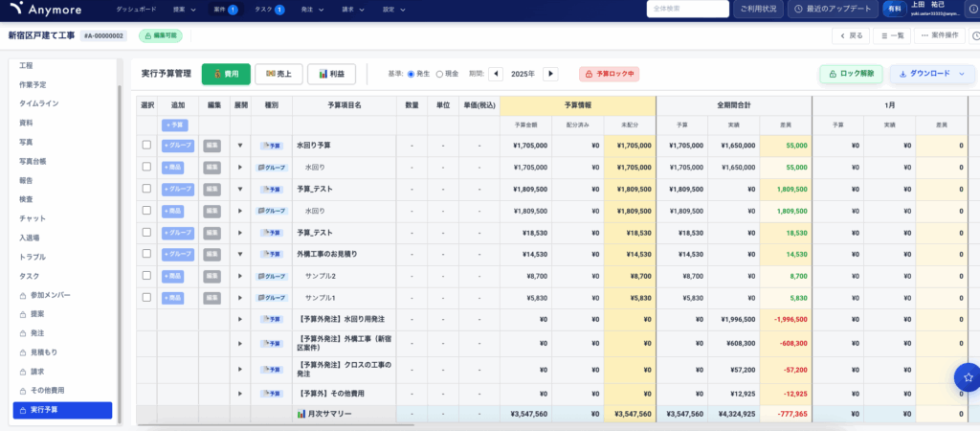
Task: Click the 予算 type badge for 外構工事のお見積り
Action: [x=271, y=255]
